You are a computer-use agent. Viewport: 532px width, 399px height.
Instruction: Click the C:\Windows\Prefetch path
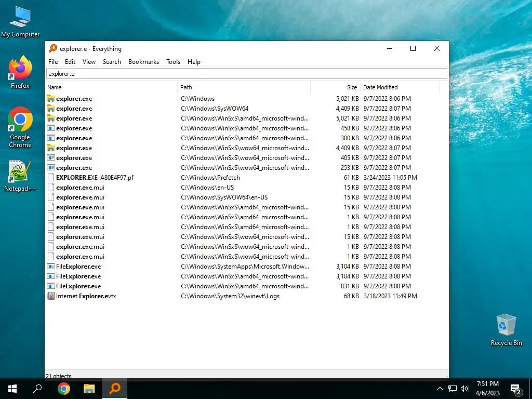point(210,178)
